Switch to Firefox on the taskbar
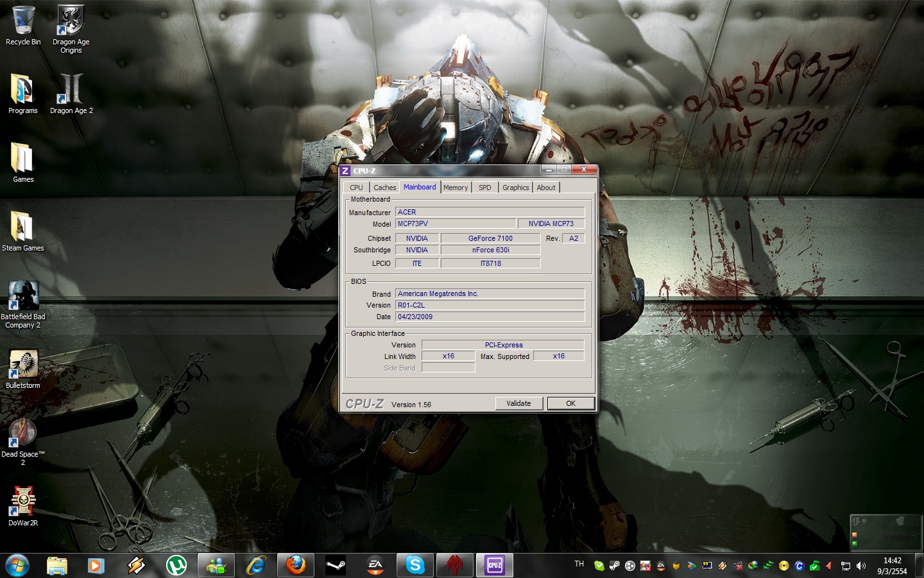Screen dimensions: 924x578 (296, 565)
